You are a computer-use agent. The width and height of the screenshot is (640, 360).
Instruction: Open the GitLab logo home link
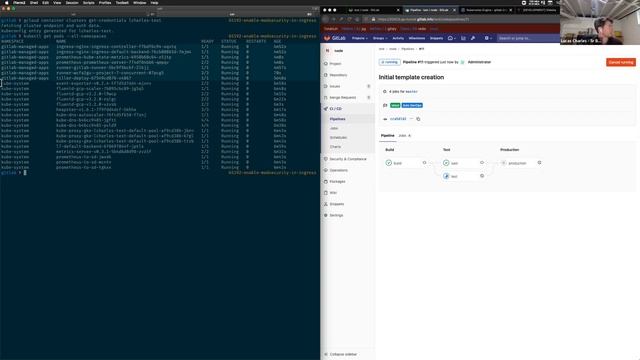click(335, 38)
